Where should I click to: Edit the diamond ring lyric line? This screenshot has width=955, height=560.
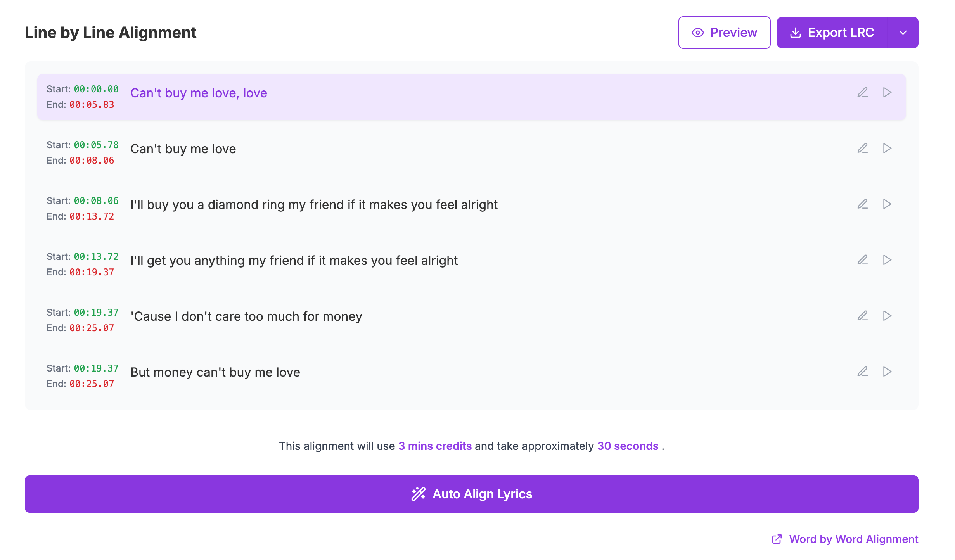862,204
